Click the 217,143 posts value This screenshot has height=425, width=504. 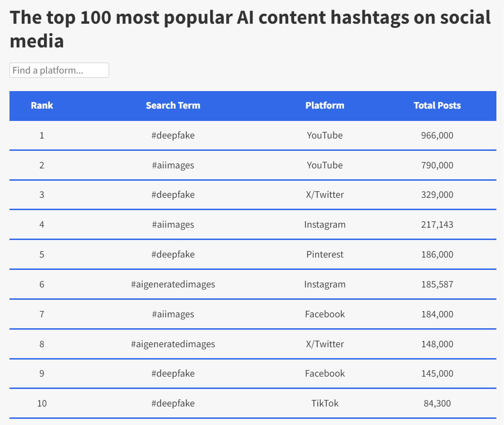(x=437, y=224)
